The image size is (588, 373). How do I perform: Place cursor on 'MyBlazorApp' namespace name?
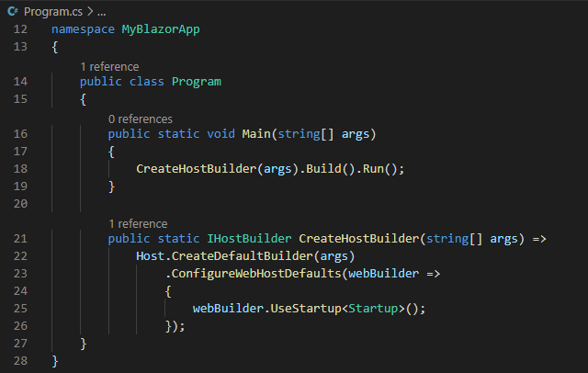click(161, 29)
